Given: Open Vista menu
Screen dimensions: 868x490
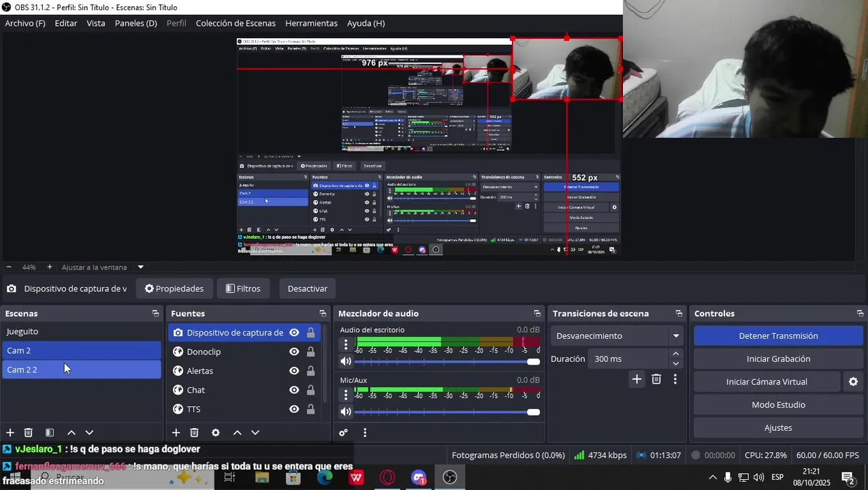Looking at the screenshot, I should pyautogui.click(x=96, y=23).
